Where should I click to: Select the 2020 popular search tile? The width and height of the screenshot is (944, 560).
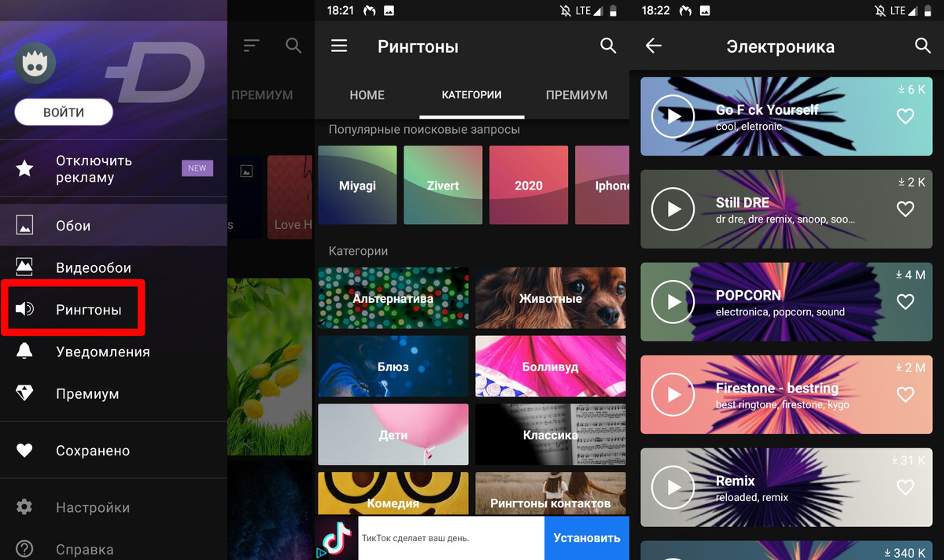pyautogui.click(x=529, y=186)
